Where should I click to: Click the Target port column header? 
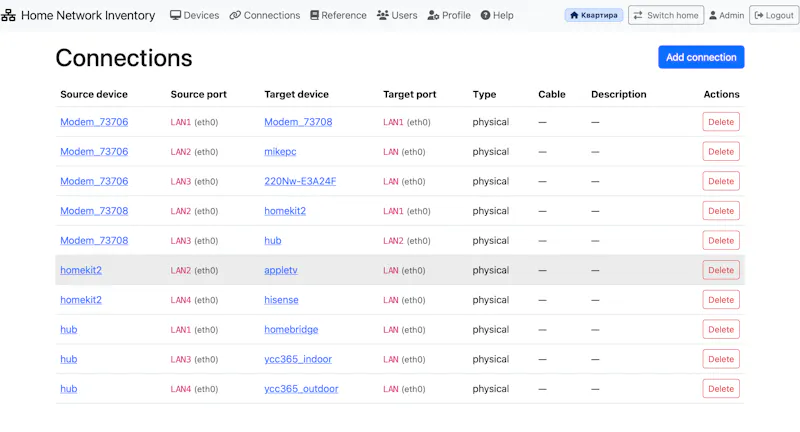tap(410, 94)
